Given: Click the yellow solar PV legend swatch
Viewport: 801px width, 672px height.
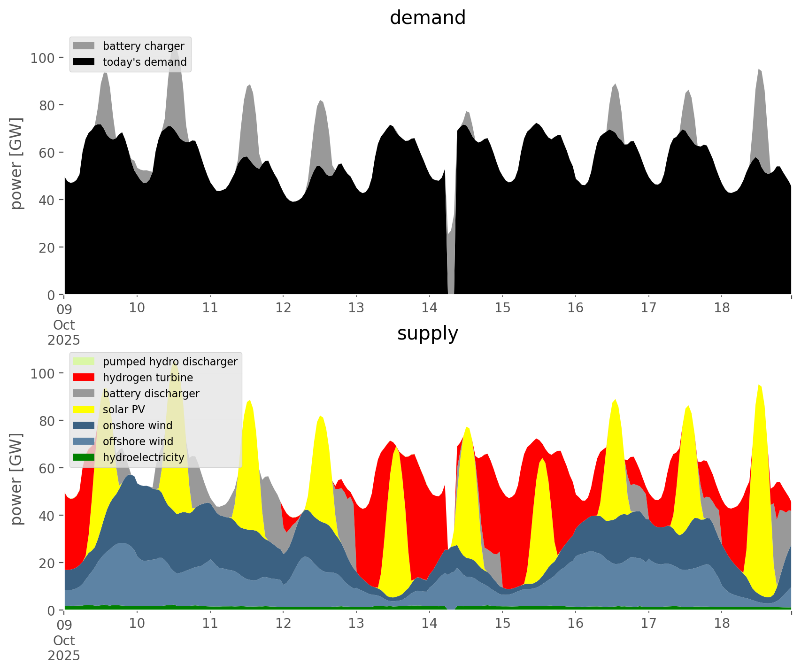Looking at the screenshot, I should 84,409.
